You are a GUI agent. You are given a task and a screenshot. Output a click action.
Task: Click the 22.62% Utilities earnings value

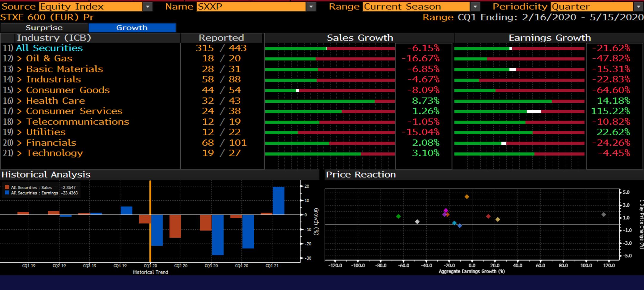(x=614, y=132)
